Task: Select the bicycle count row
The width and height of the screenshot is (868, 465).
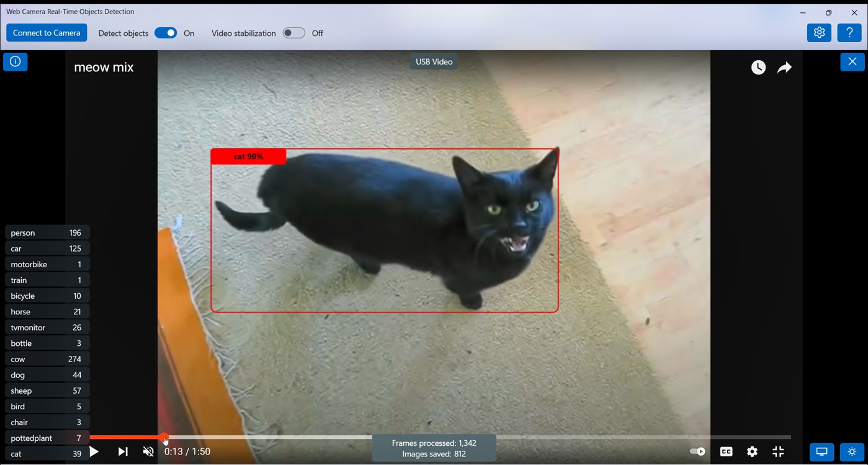Action: 47,296
